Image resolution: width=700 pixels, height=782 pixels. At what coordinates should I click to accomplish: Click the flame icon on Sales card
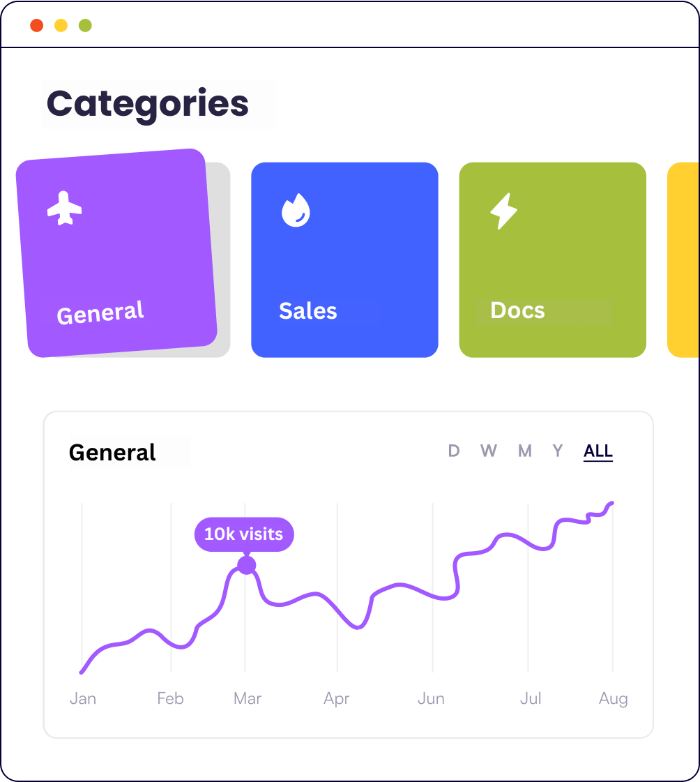[x=296, y=210]
